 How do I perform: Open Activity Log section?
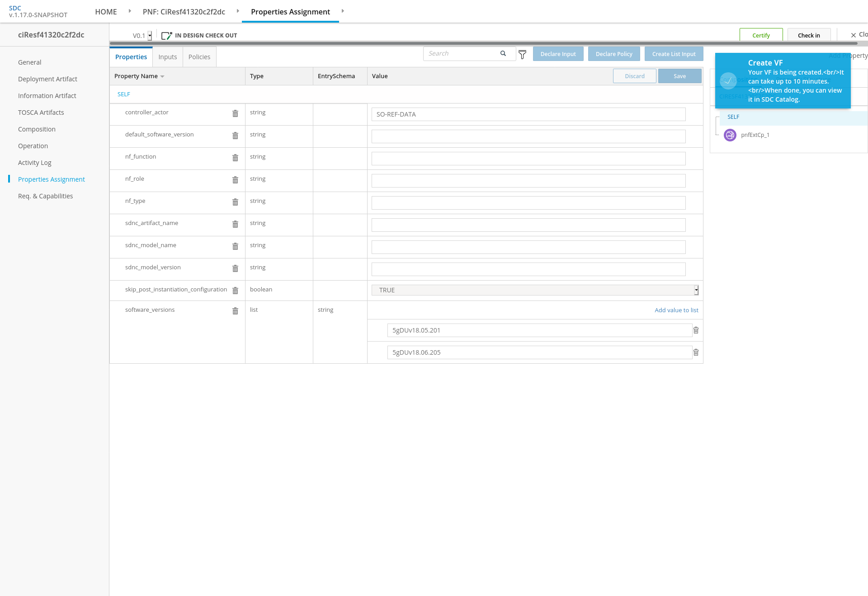coord(35,163)
